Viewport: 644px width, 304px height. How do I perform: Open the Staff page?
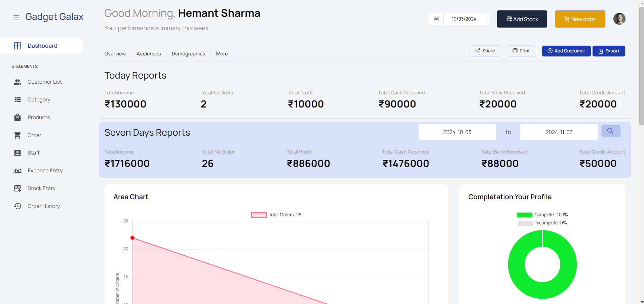[x=33, y=153]
